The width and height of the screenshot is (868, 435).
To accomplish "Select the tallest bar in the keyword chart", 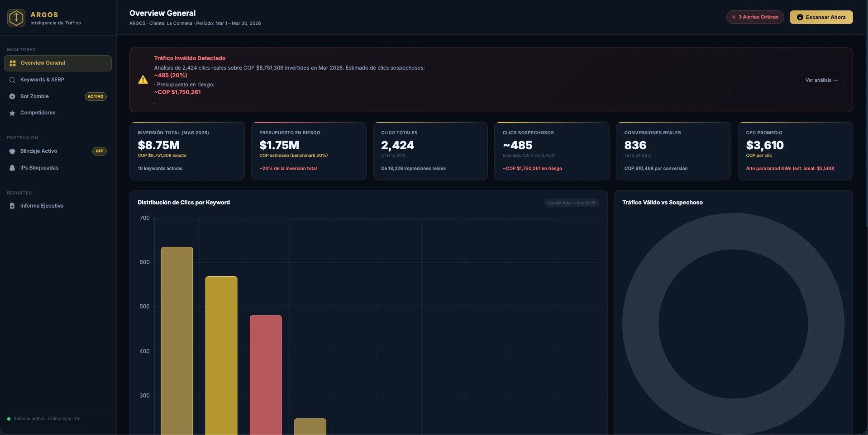I will [177, 341].
